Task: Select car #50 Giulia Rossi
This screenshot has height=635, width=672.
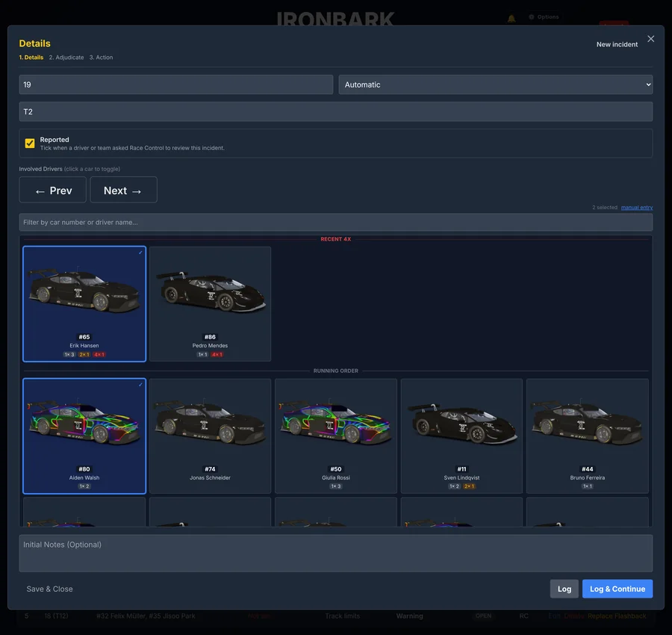Action: click(x=335, y=436)
